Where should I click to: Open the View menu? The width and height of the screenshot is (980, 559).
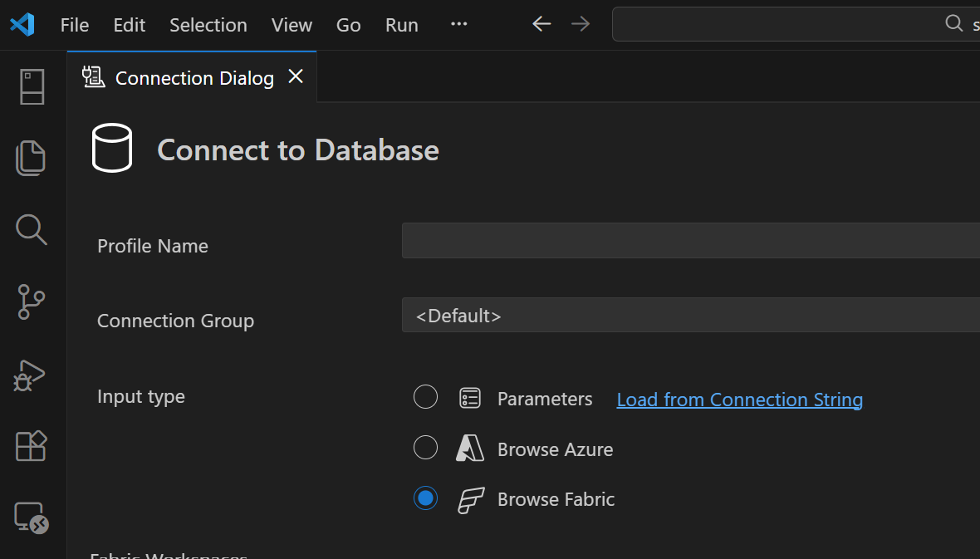(x=291, y=24)
